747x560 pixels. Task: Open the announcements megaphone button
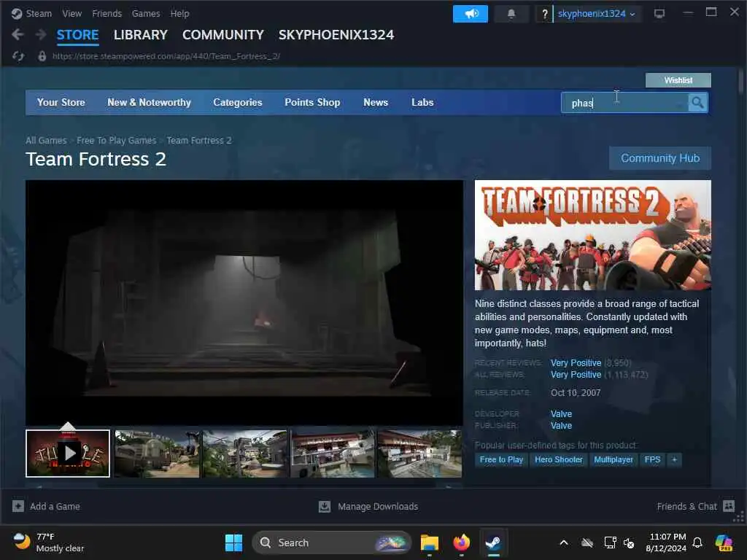coord(471,14)
